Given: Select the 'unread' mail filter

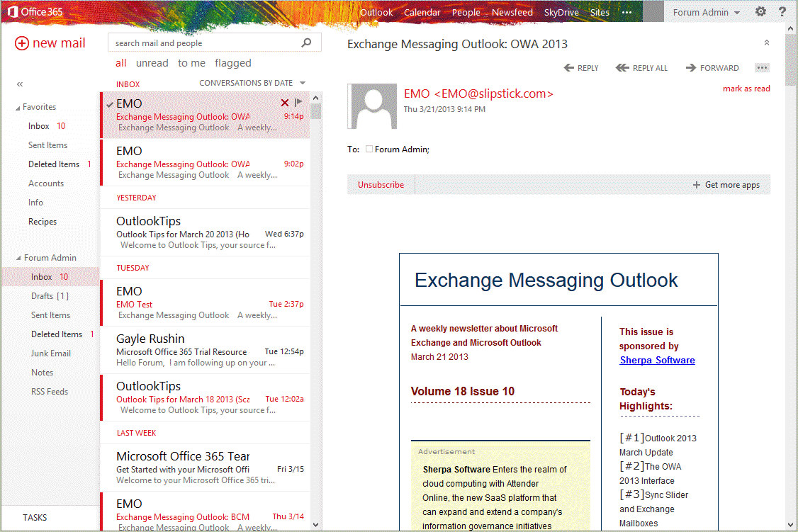Looking at the screenshot, I should tap(152, 63).
